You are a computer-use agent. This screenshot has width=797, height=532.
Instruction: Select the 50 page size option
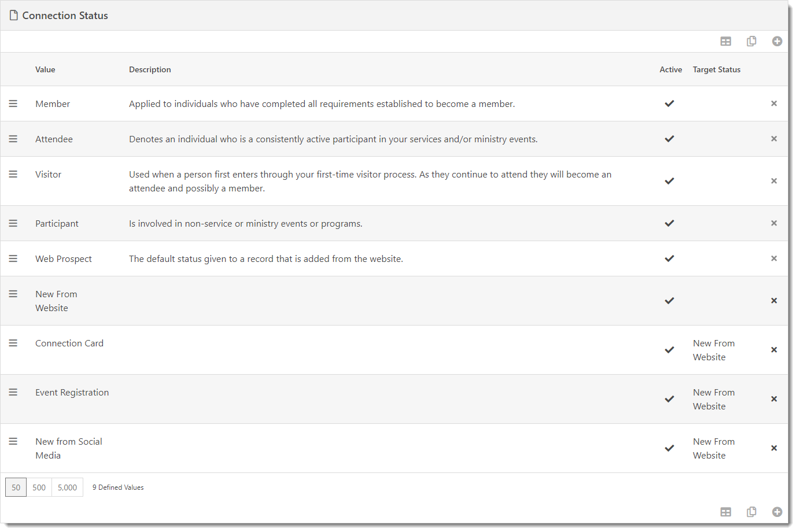(16, 487)
